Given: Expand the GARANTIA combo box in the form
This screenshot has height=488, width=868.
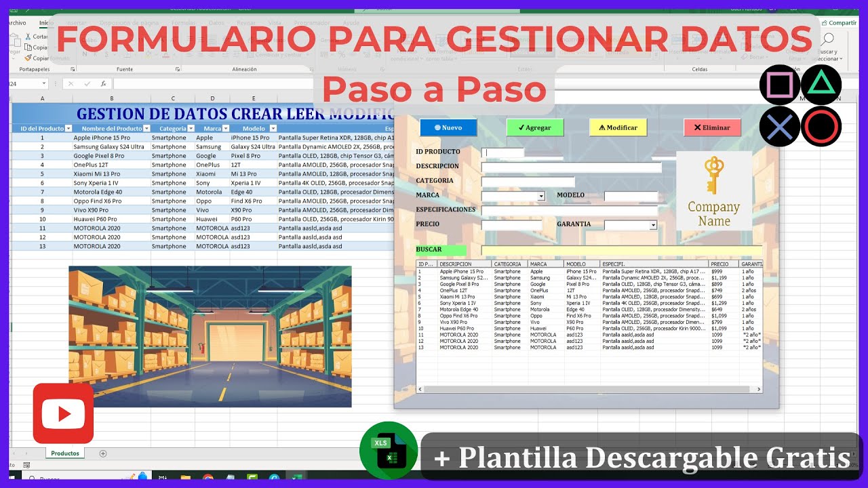Looking at the screenshot, I should (x=653, y=225).
